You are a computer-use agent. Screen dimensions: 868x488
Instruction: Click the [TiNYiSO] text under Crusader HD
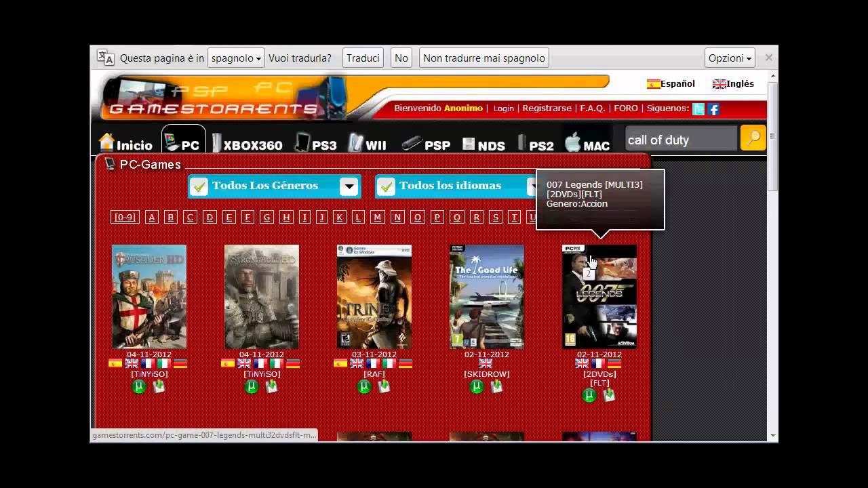click(149, 374)
